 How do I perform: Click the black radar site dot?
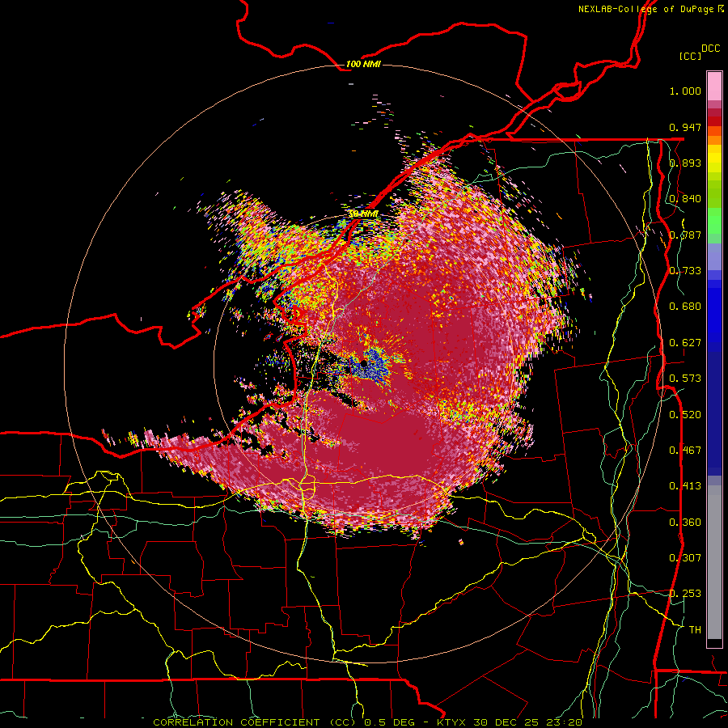(364, 363)
